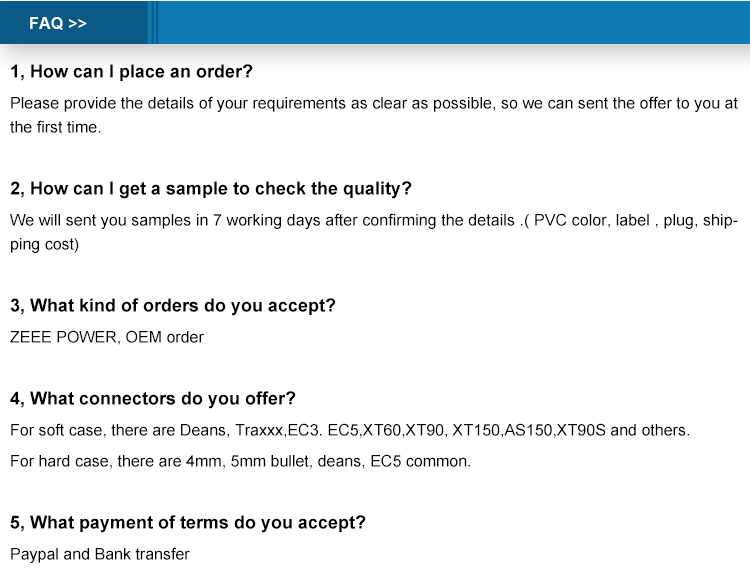Click the 'Paypal and Bank transfer' answer
Screen dimensions: 750x571
click(99, 554)
